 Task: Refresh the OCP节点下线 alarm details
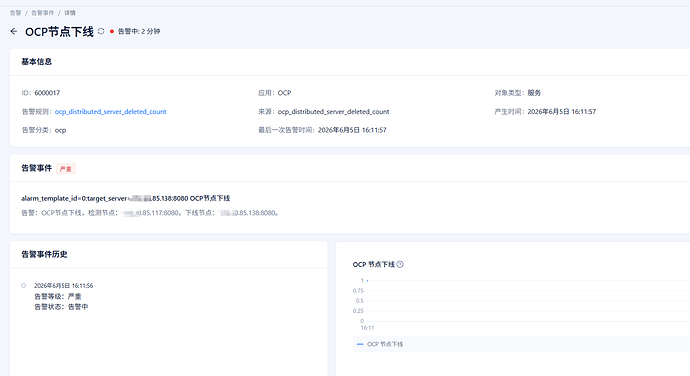tap(101, 31)
